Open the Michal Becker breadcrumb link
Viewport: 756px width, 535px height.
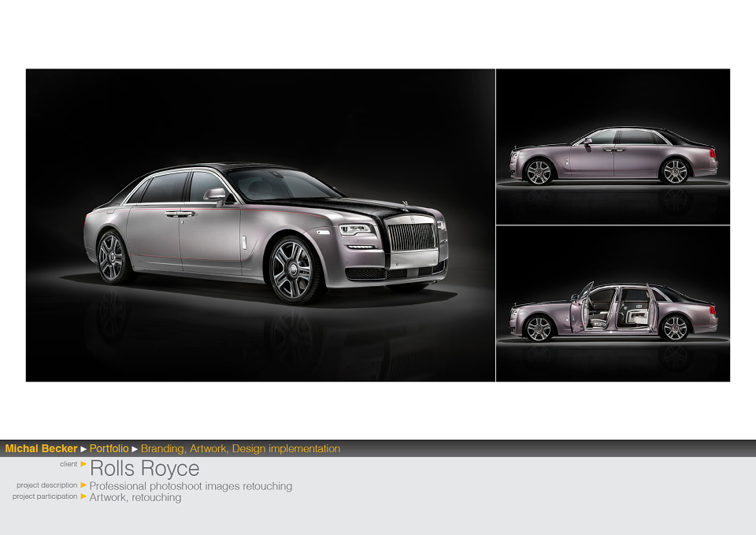41,448
